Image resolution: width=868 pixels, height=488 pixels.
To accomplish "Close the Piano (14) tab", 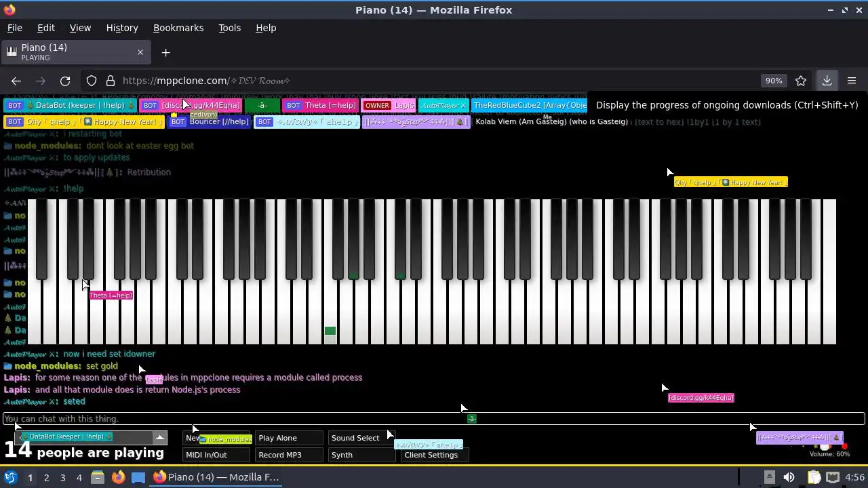I will point(140,52).
